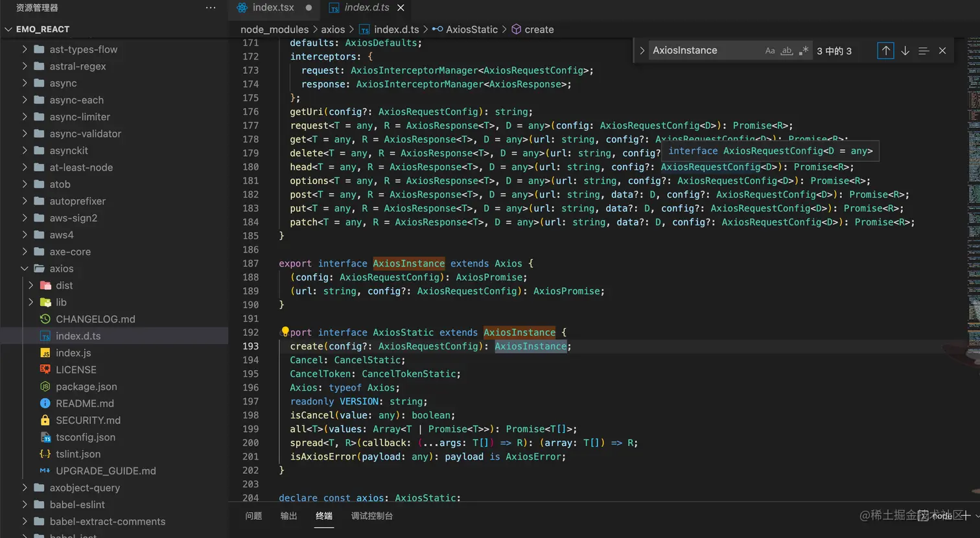Toggle match case in find

tap(770, 51)
